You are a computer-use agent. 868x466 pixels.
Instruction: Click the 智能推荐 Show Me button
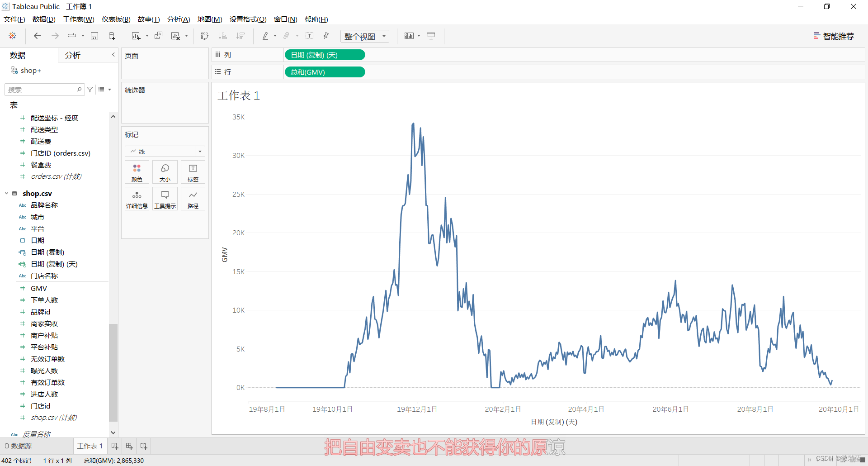coord(834,36)
